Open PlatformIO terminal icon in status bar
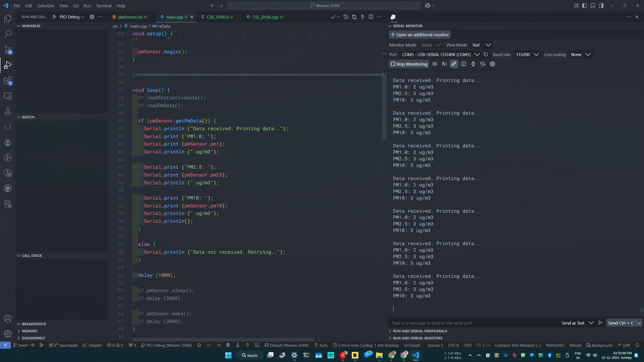This screenshot has width=644, height=362. (x=257, y=345)
